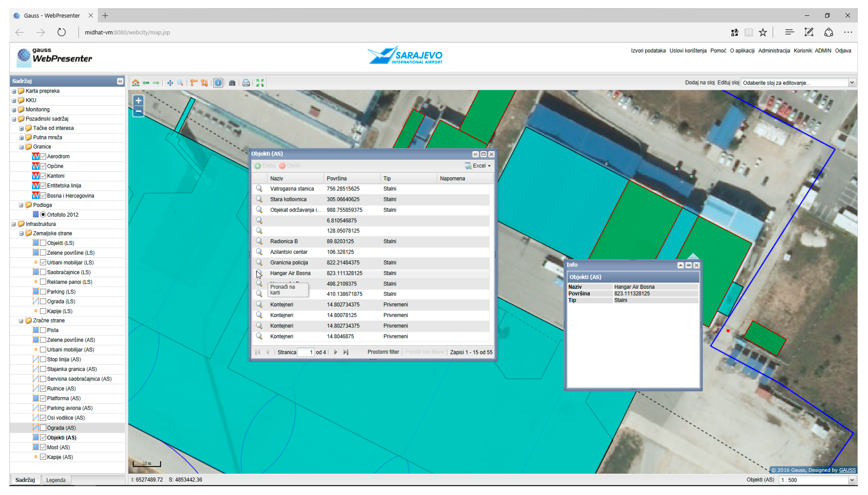Open the layer editing selection dropdown
The image size is (868, 495).
click(851, 83)
